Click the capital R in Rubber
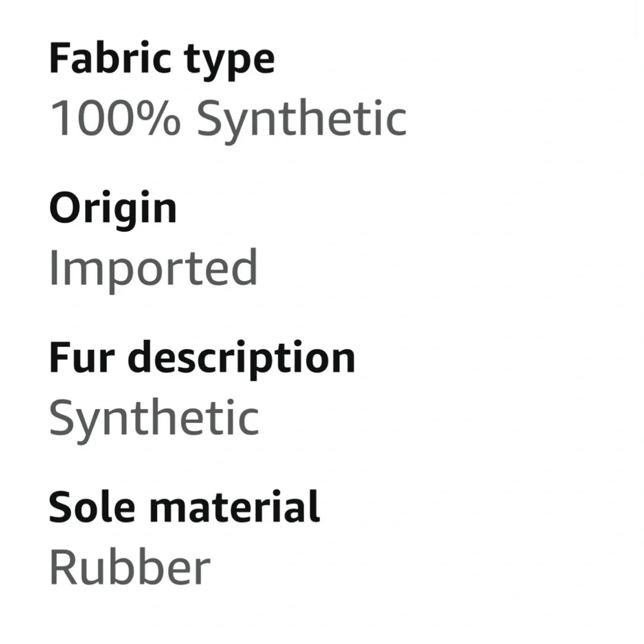The height and width of the screenshot is (644, 644). [x=63, y=567]
